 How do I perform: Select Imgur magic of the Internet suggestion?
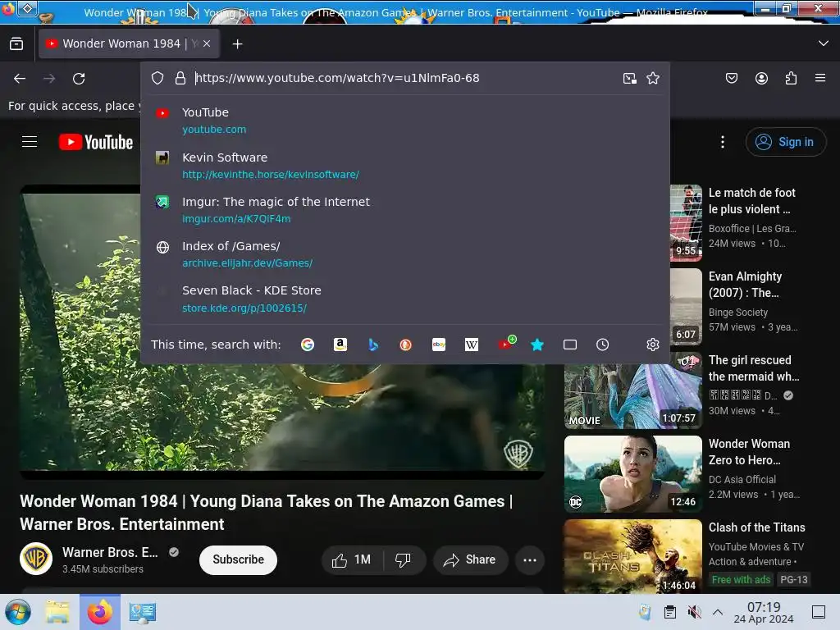[405, 210]
